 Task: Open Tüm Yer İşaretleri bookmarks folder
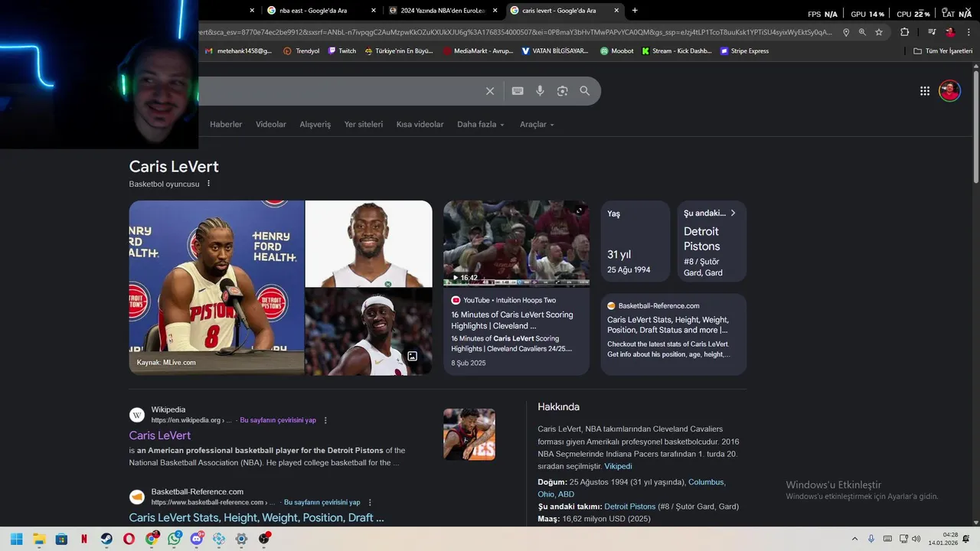(943, 51)
